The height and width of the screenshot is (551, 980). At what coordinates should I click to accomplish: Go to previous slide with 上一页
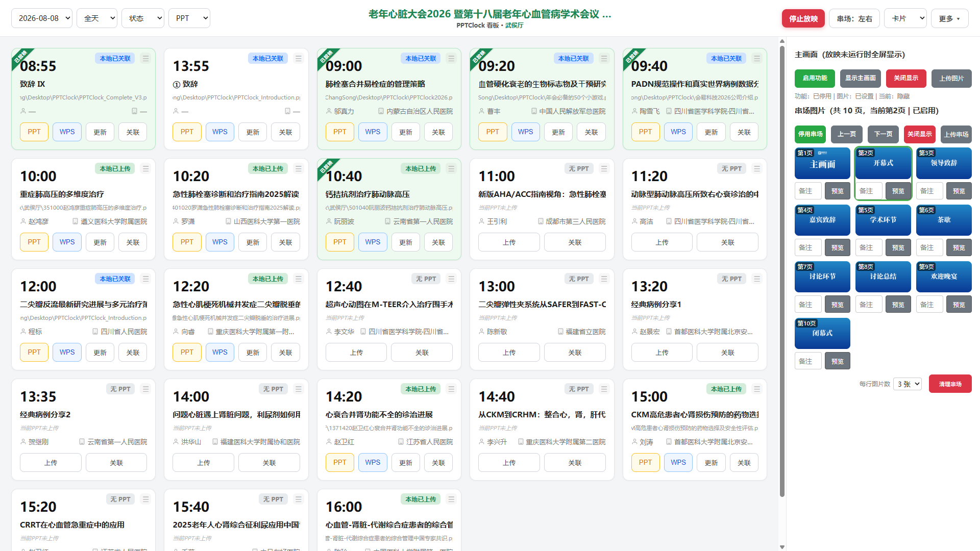pos(847,134)
